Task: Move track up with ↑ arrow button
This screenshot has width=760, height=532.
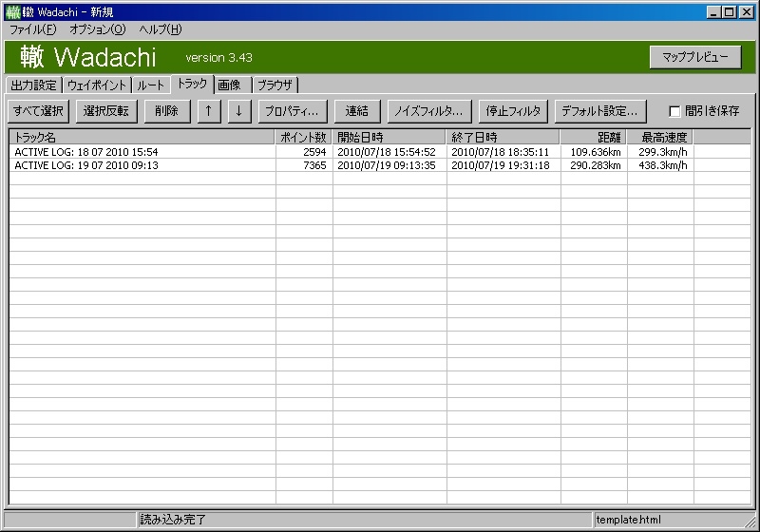Action: coord(209,111)
